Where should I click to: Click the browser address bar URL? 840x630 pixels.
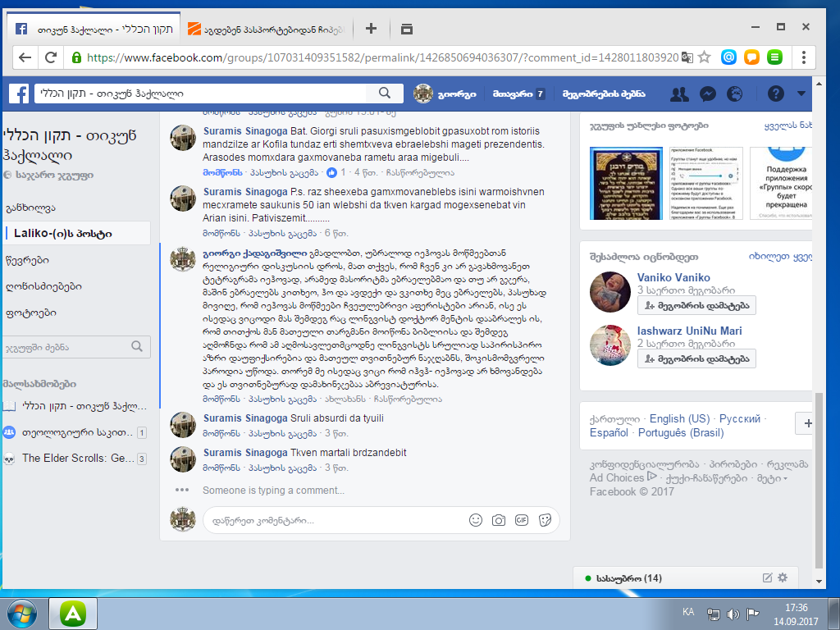coord(382,57)
